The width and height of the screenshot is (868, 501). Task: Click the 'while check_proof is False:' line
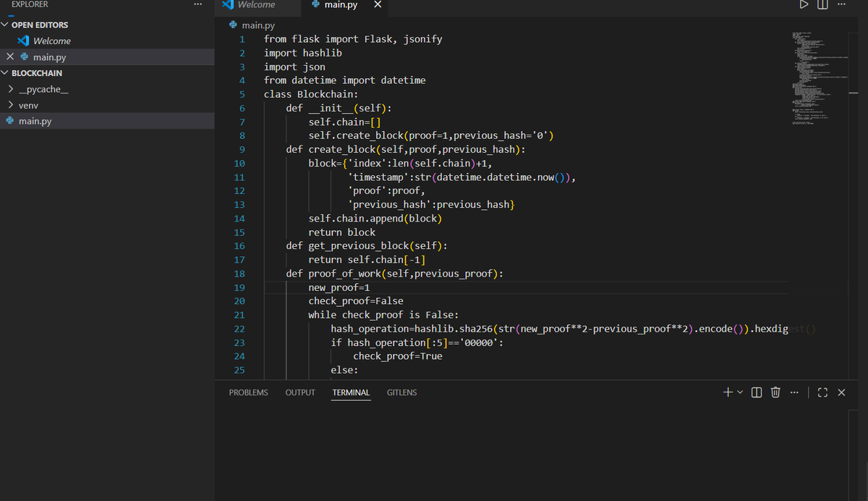(x=383, y=315)
